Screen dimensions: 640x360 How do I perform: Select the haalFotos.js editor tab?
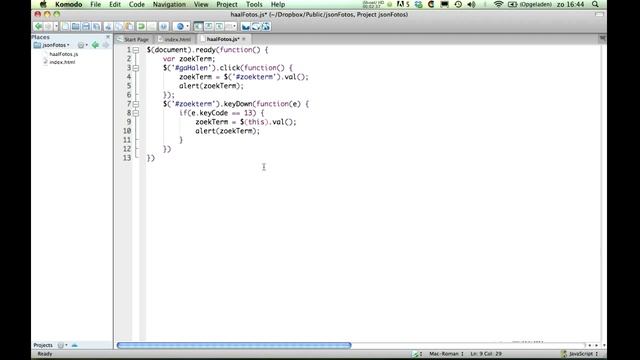coord(223,39)
